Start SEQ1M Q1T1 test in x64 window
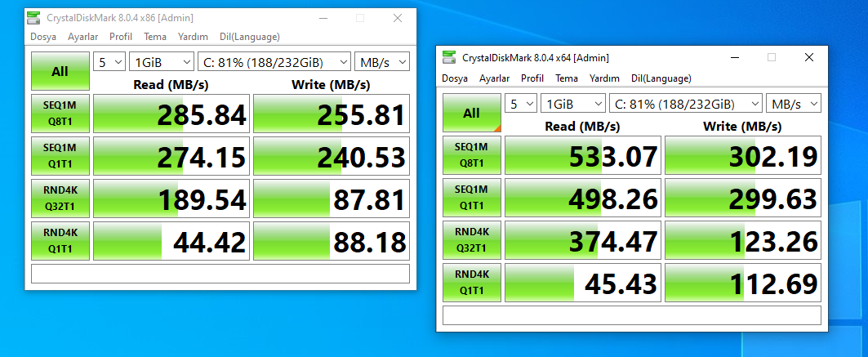This screenshot has width=868, height=357. (472, 198)
